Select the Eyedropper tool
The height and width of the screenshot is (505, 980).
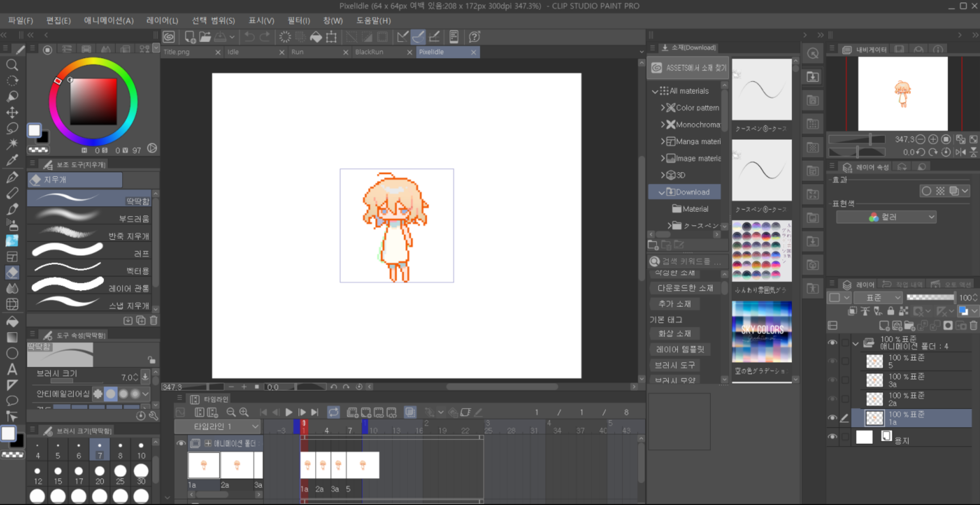point(12,160)
